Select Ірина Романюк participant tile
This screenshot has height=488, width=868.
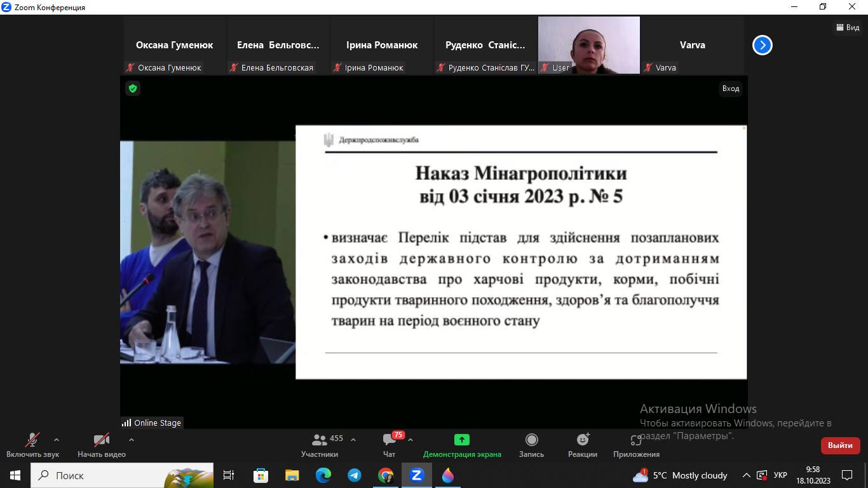(x=382, y=45)
